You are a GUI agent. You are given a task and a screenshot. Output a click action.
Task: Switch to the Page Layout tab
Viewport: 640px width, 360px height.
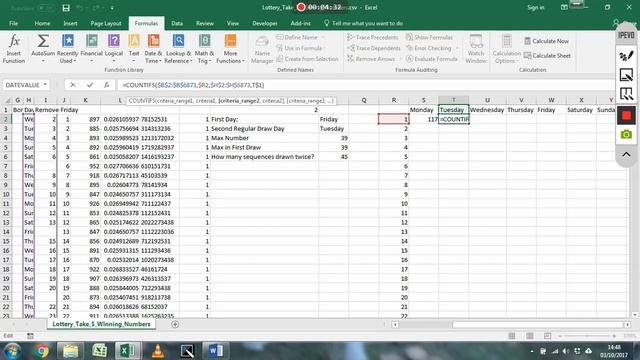click(106, 23)
